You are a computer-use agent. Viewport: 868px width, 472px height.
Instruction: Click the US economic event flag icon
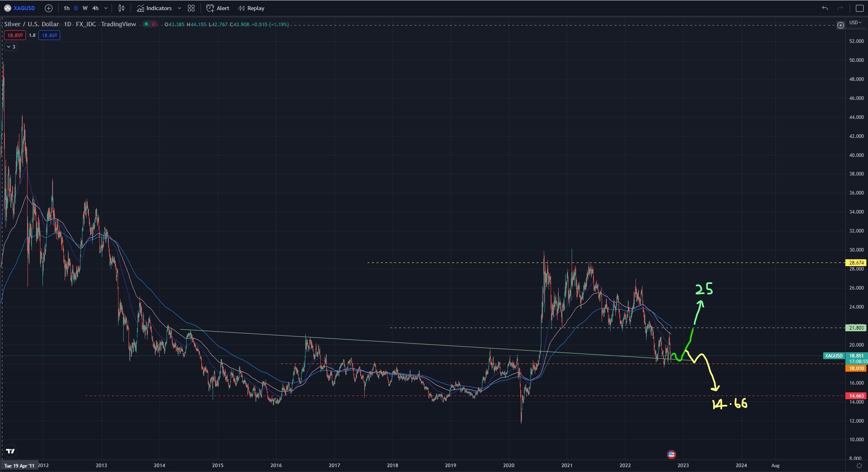(671, 454)
